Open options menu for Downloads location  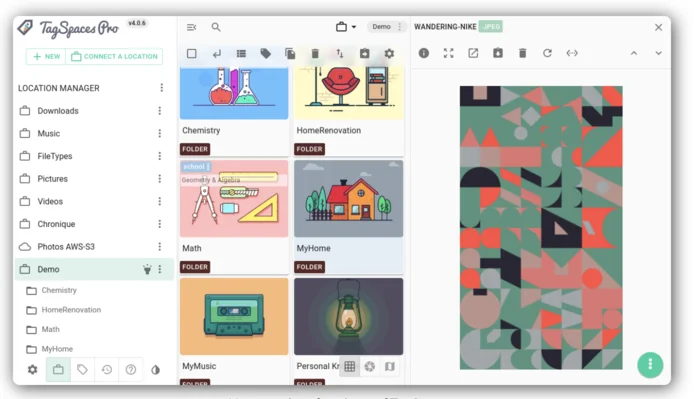click(x=160, y=111)
